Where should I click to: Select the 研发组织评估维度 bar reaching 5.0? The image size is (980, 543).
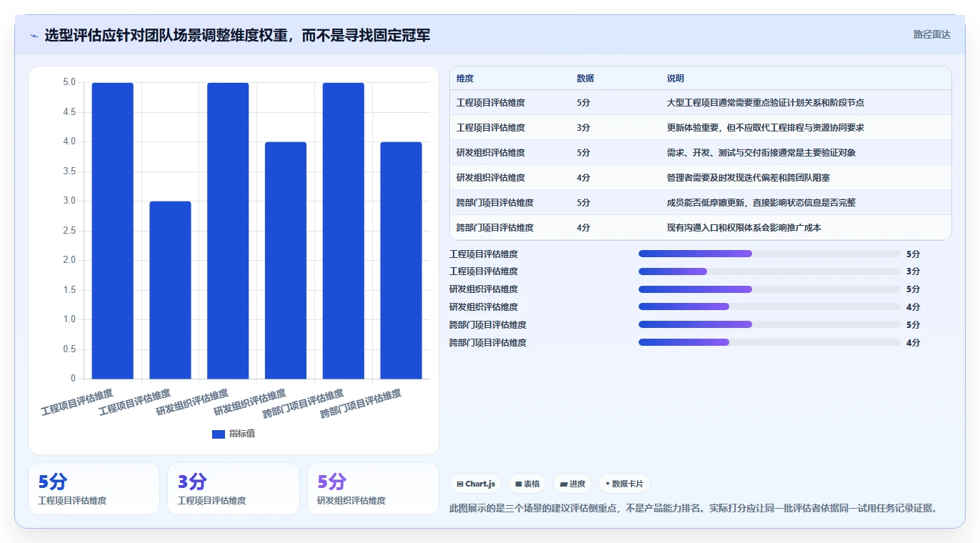[228, 231]
